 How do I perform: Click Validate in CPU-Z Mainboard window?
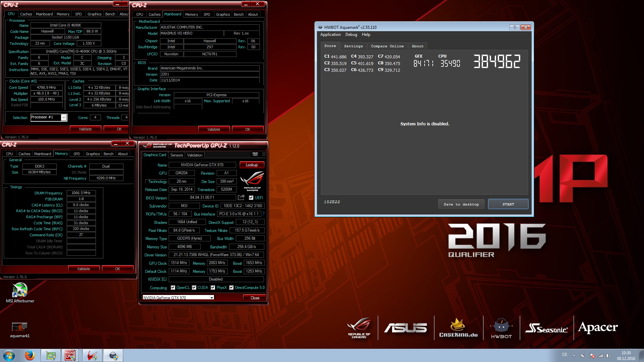[x=214, y=129]
